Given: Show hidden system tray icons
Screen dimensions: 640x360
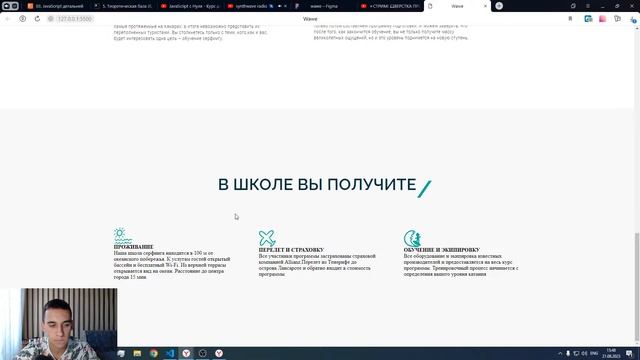Looking at the screenshot, I should [560, 353].
